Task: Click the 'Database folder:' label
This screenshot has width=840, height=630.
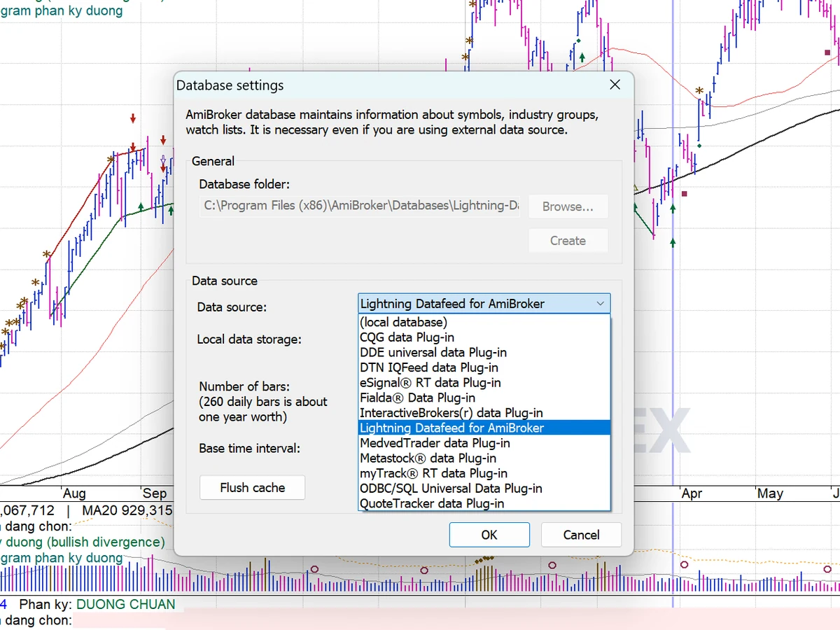Action: point(244,184)
